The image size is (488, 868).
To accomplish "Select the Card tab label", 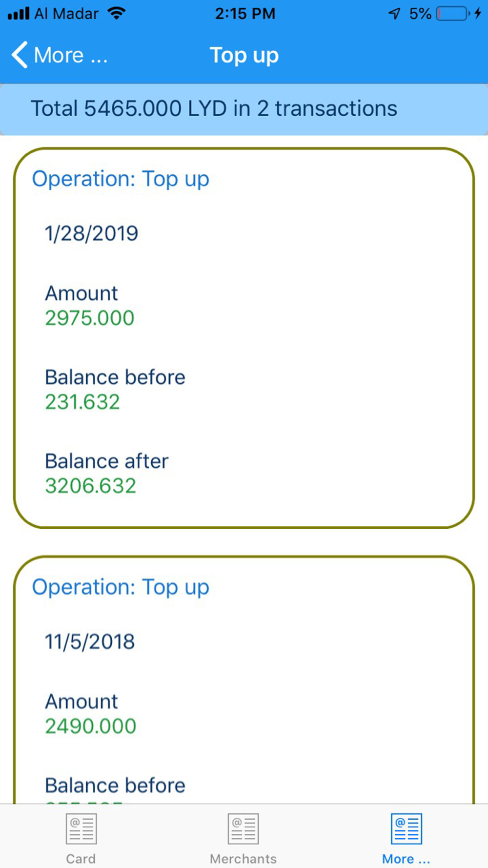I will point(81,859).
